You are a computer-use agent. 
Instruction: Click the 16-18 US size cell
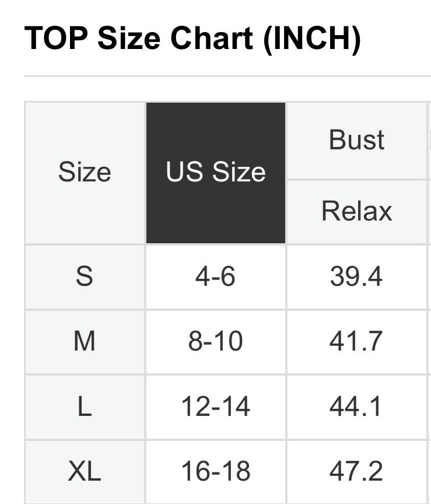[x=216, y=471]
